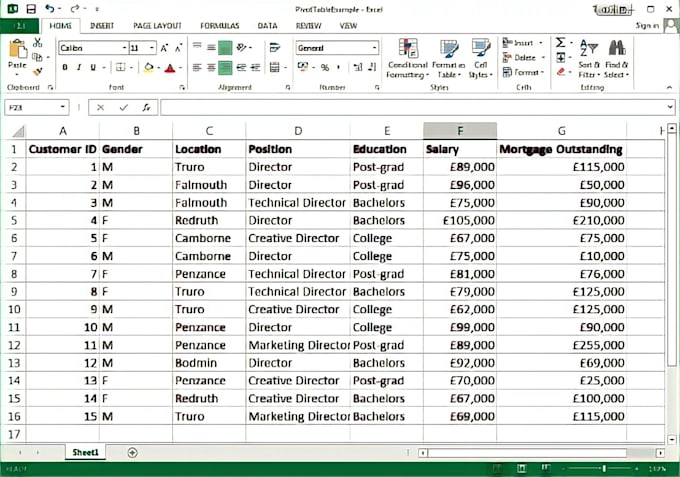Open the Calibri font name dropdown
Screen dimensions: 680x477
click(x=124, y=47)
